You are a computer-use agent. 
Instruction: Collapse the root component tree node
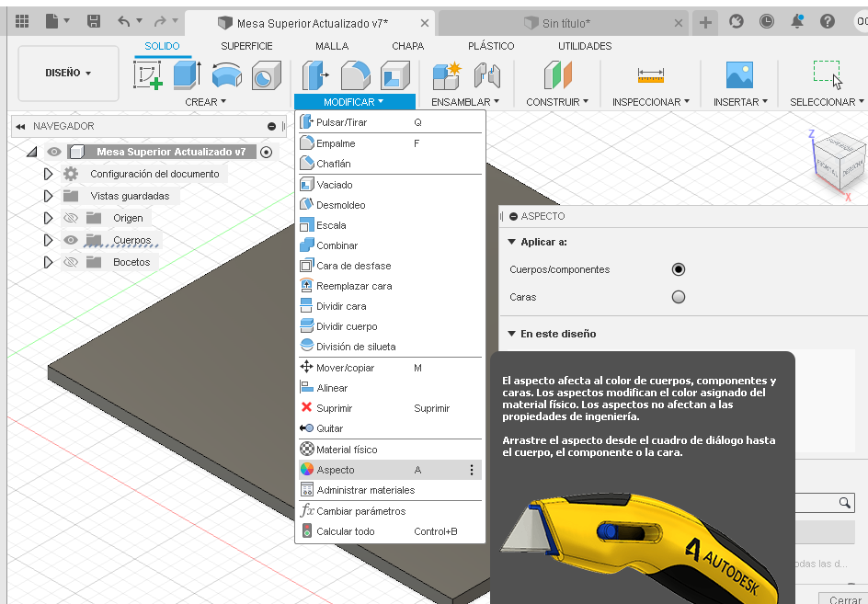pyautogui.click(x=32, y=152)
